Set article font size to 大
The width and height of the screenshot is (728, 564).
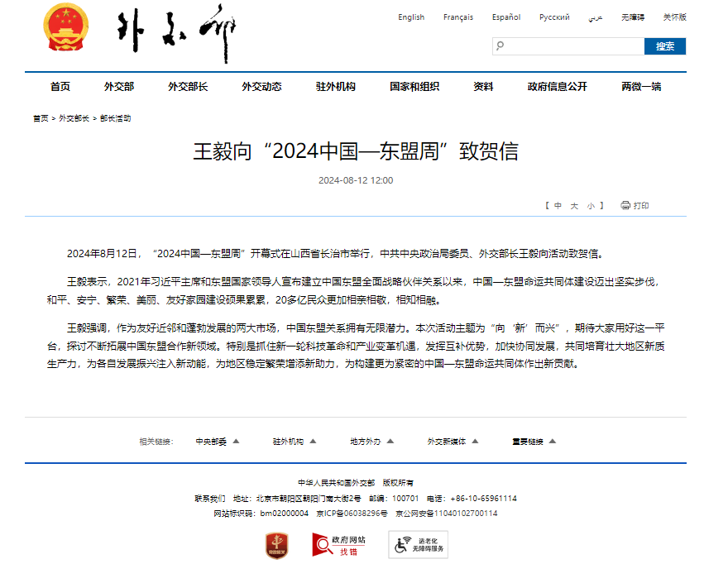tap(574, 206)
